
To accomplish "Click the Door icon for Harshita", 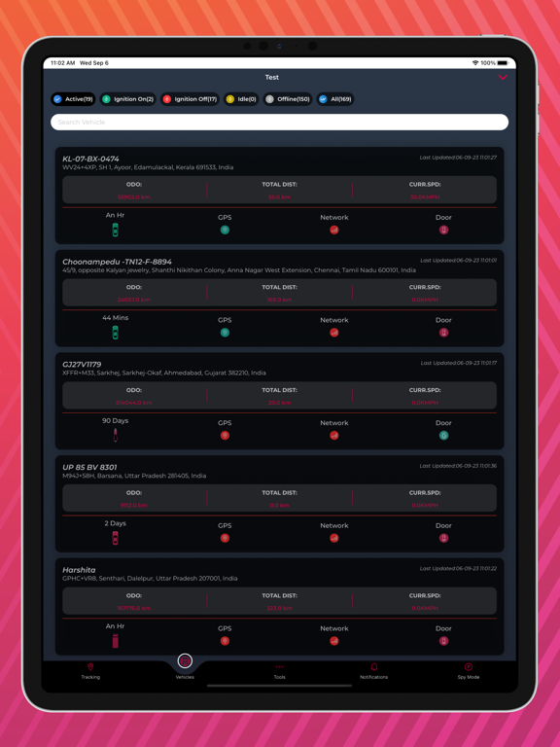I will [443, 641].
